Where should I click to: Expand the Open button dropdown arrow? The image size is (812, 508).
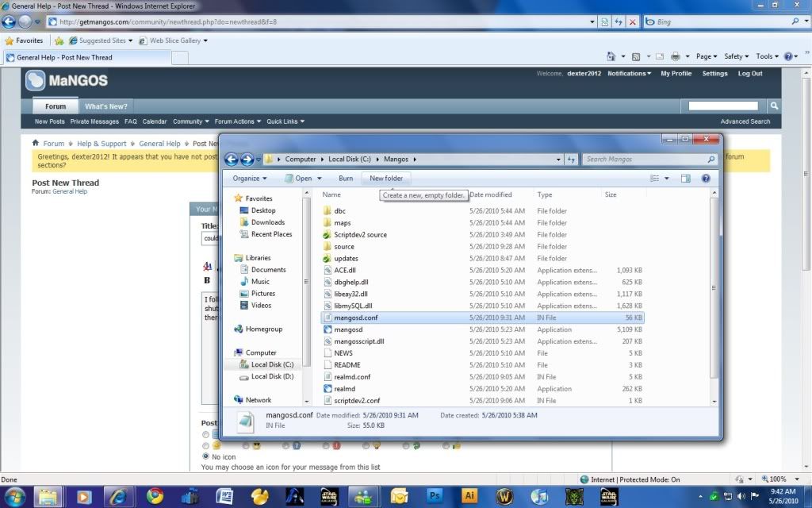click(320, 179)
